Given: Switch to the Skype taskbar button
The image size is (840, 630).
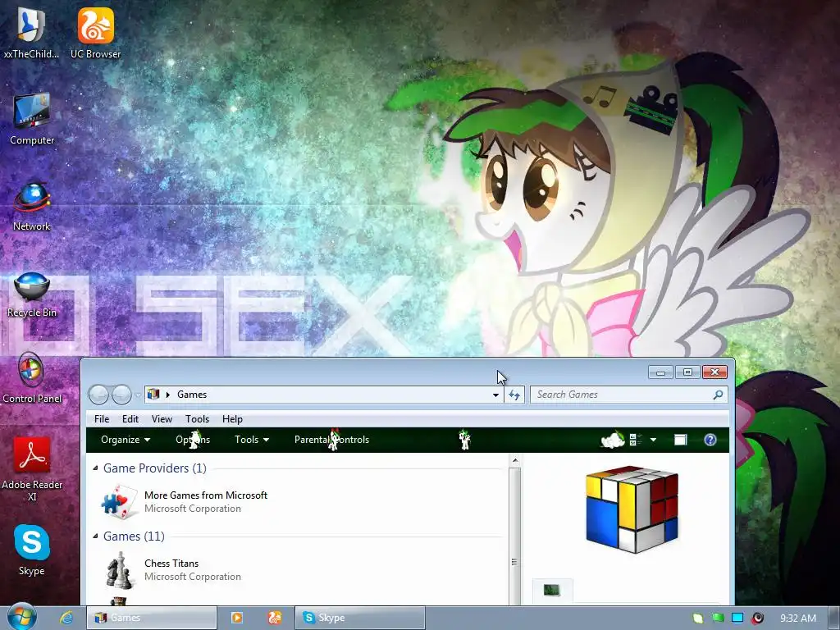Looking at the screenshot, I should [359, 618].
